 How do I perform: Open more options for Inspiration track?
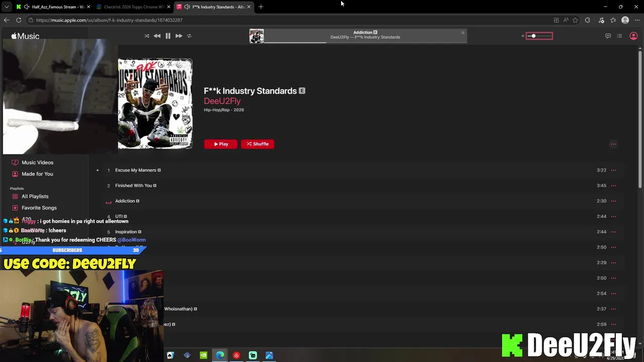613,232
